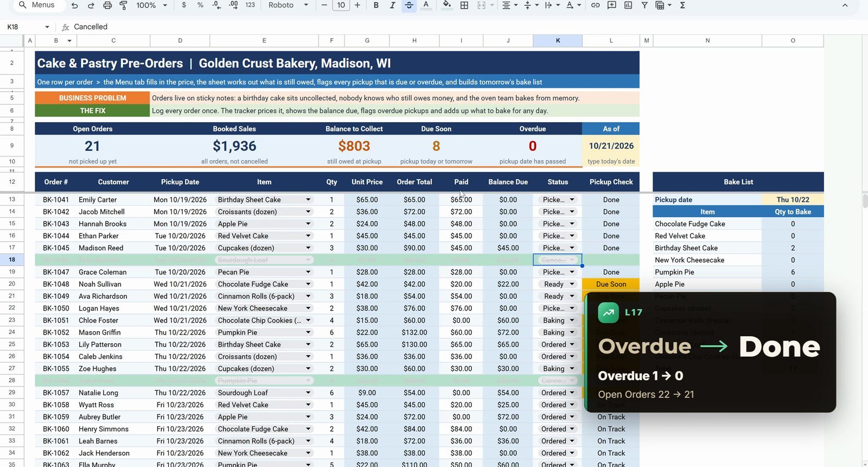Click the Thu 10/22 pickup date cell

(793, 200)
